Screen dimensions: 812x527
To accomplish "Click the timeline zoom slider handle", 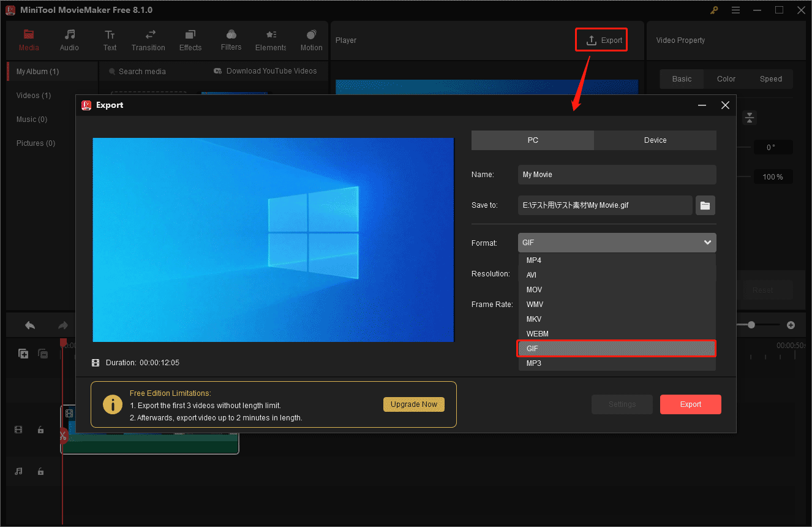I will pos(751,325).
